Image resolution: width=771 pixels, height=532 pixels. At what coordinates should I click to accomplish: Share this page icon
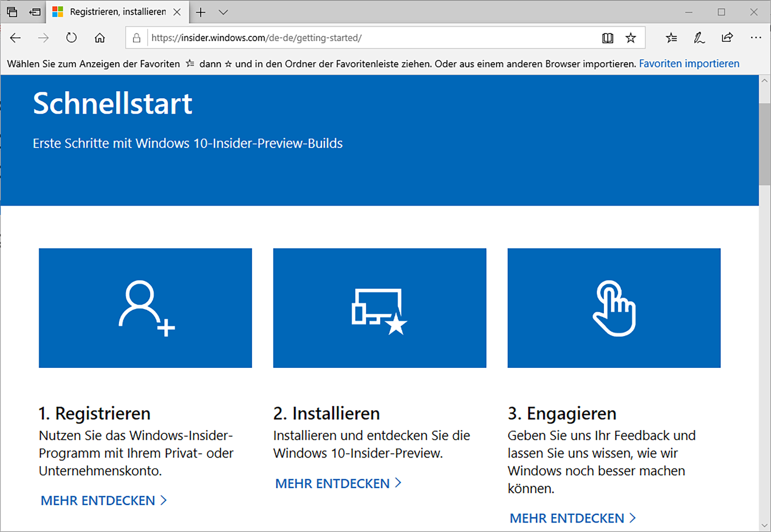[727, 38]
